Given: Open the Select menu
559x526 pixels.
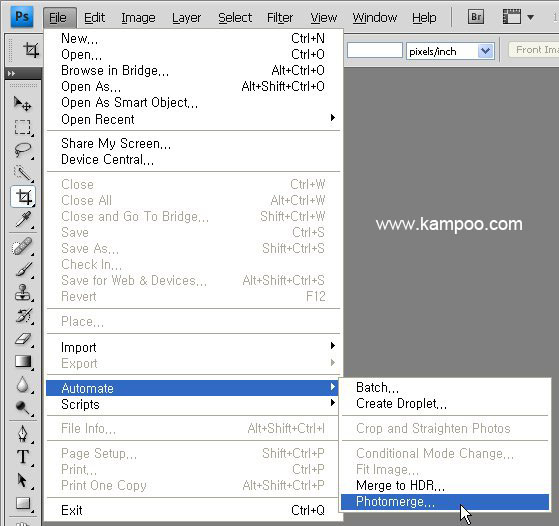Looking at the screenshot, I should click(235, 17).
